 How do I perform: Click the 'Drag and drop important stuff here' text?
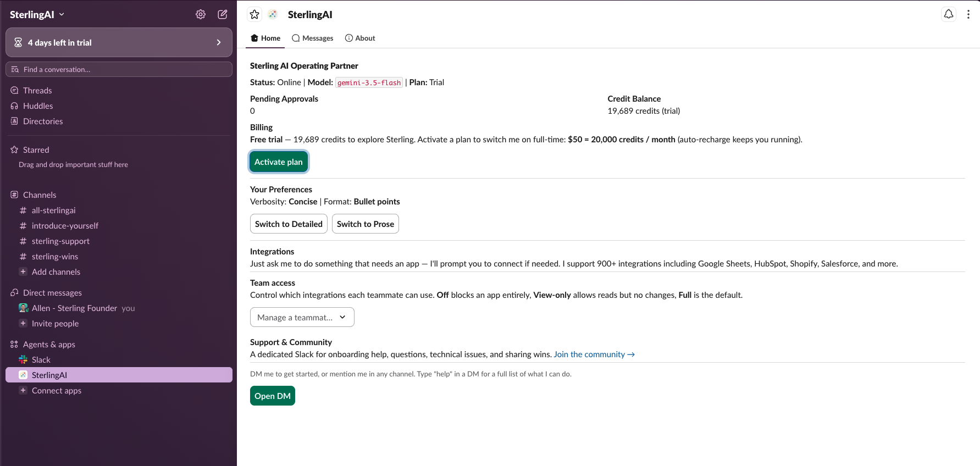tap(73, 164)
